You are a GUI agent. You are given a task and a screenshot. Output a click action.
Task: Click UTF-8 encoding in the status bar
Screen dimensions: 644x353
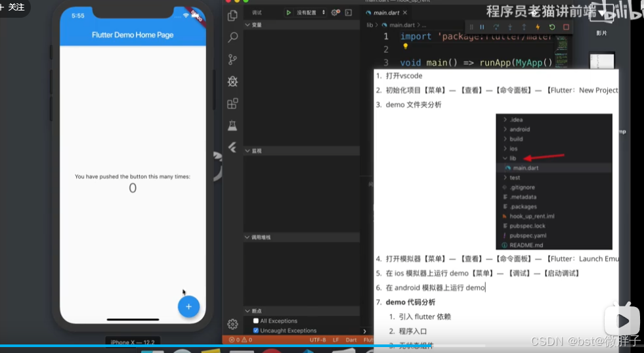click(x=318, y=340)
